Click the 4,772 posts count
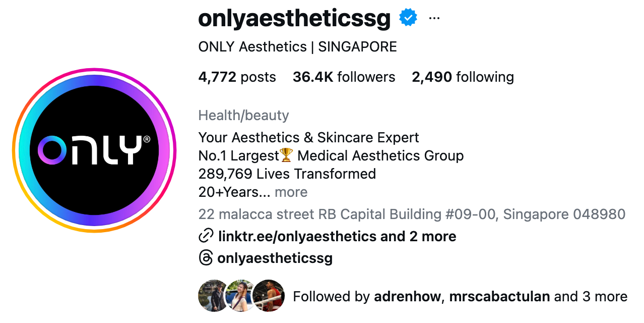Viewport: 644px width, 323px height. click(x=236, y=77)
